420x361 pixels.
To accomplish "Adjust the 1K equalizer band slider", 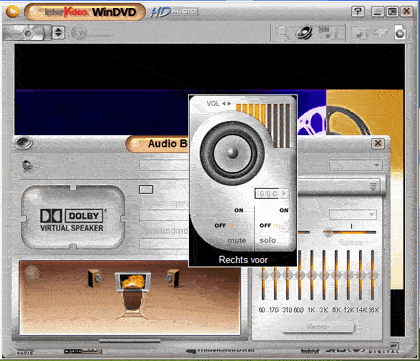I will tap(312, 275).
